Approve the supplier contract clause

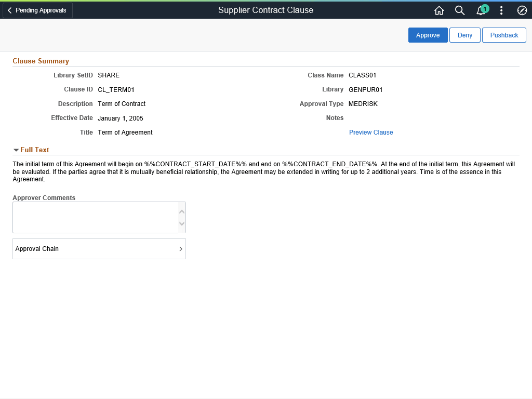click(428, 35)
